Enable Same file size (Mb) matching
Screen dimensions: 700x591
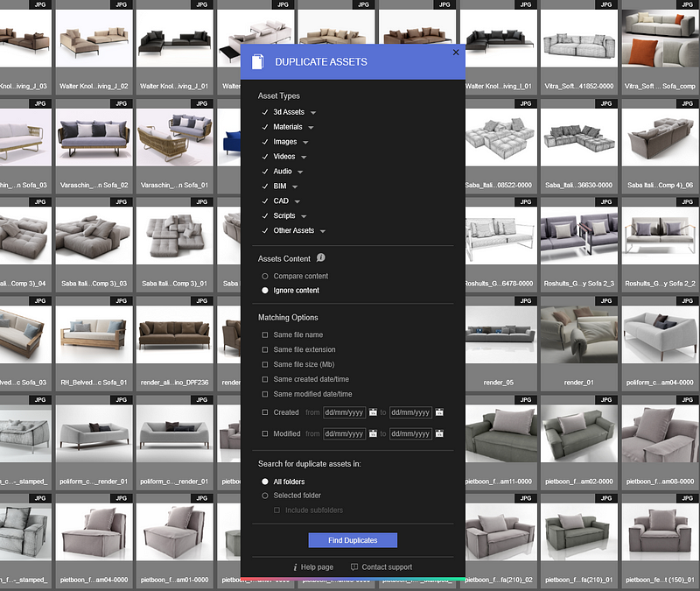tap(265, 364)
